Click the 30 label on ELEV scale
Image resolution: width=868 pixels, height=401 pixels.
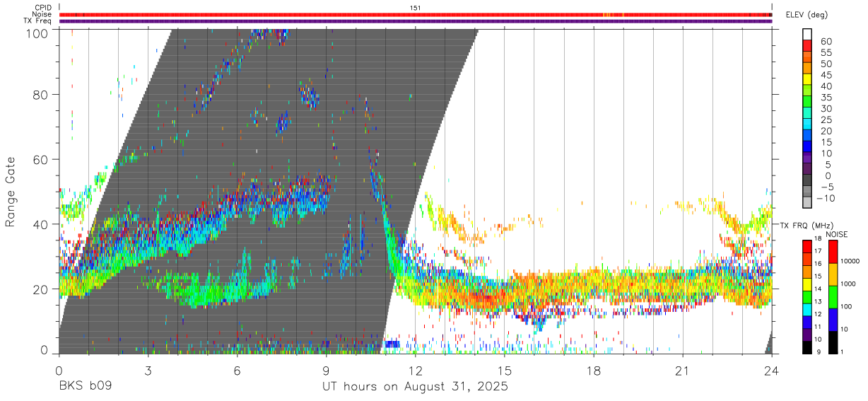(825, 108)
